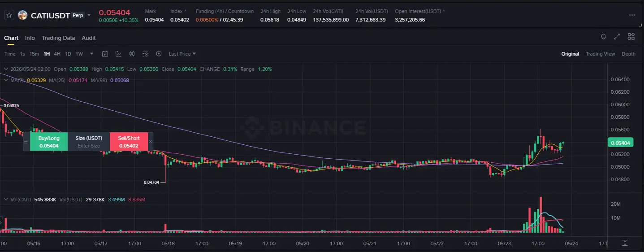Select the 4H interval

click(57, 54)
